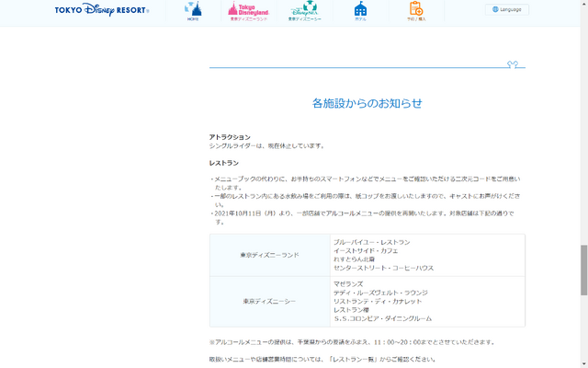Click ブルーバイユー・レストラン in the table
Screen dimensions: 588x368
point(371,242)
